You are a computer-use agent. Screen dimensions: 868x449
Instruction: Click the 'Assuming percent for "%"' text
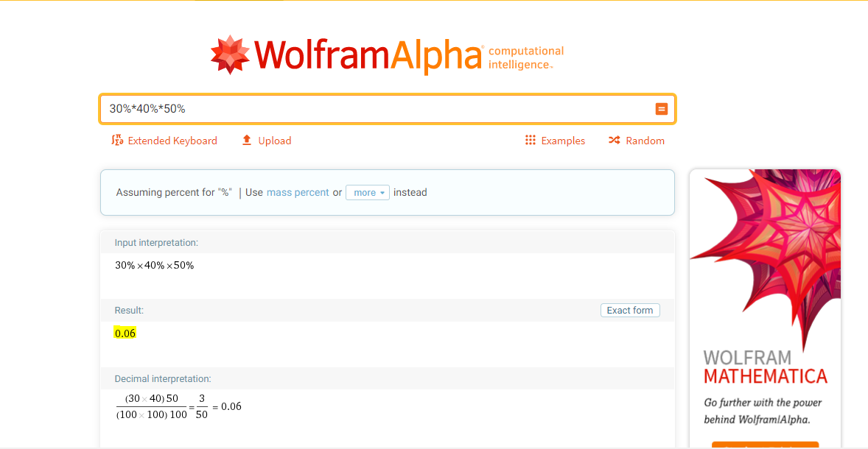pos(174,192)
